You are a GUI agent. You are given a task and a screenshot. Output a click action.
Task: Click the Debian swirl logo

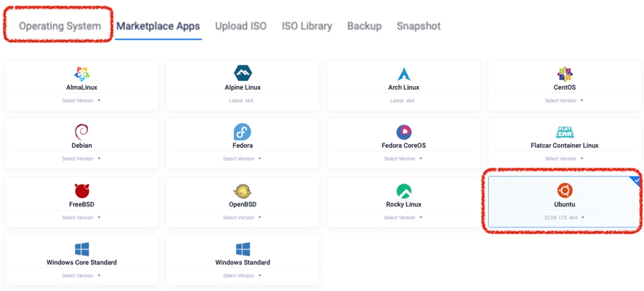point(82,132)
